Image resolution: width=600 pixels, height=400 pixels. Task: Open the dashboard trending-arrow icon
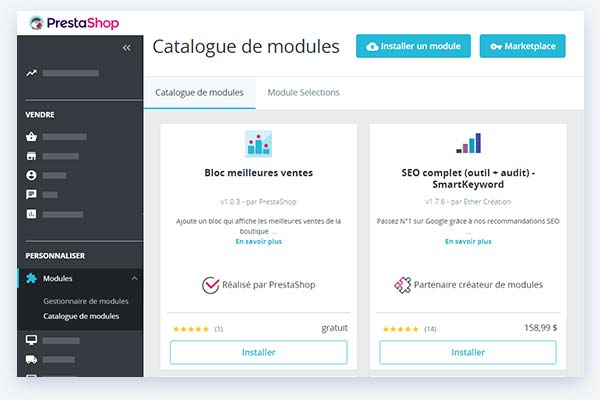32,73
